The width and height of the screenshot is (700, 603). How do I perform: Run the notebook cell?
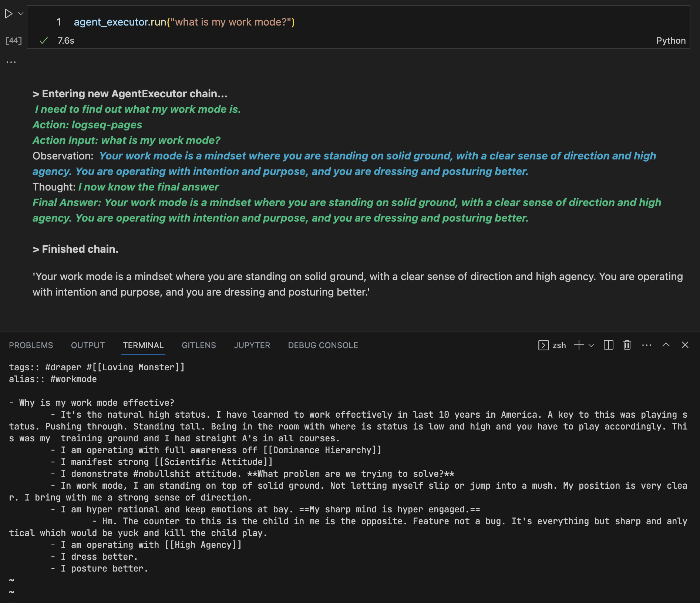(9, 14)
